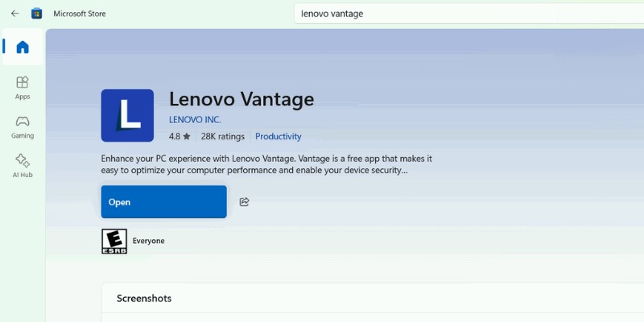Image resolution: width=644 pixels, height=322 pixels.
Task: Switch to AI Hub in sidebar
Action: [x=23, y=165]
